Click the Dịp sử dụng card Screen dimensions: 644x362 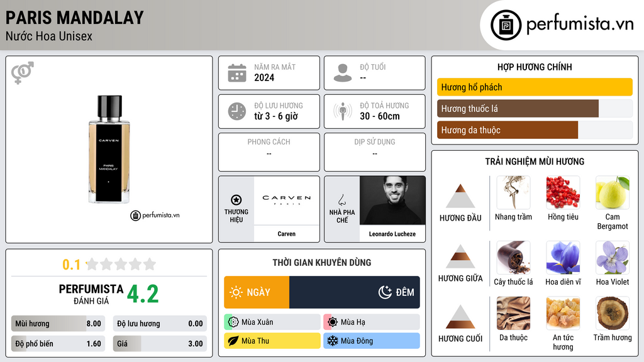pos(375,152)
